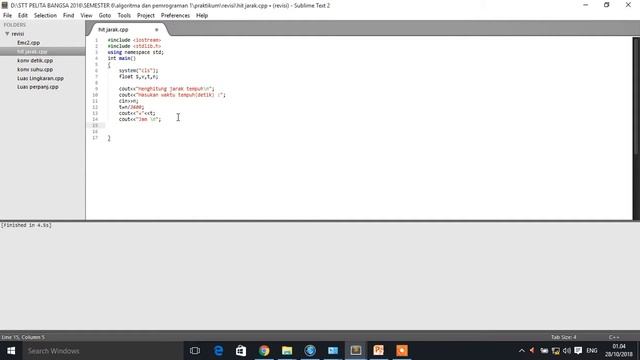The image size is (640, 360).
Task: Open File Explorer from taskbar
Action: point(287,351)
